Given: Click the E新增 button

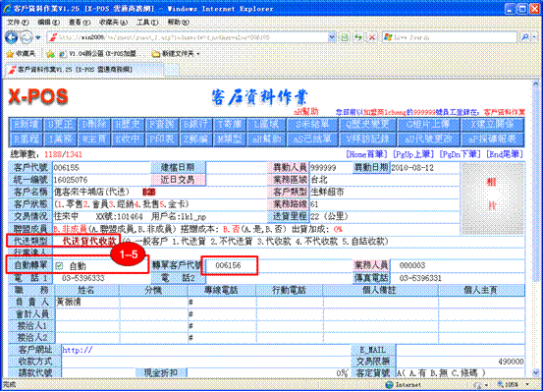Looking at the screenshot, I should [x=26, y=125].
